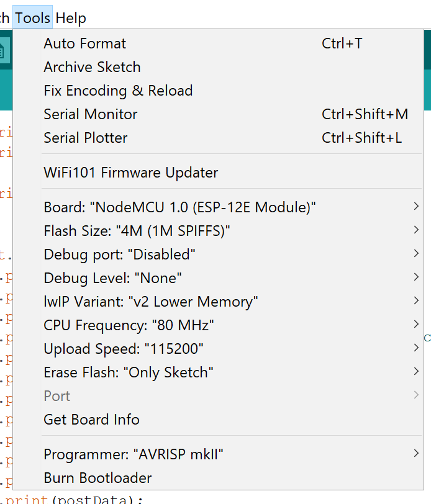Image resolution: width=431 pixels, height=504 pixels.
Task: Expand the Erase Flash submenu
Action: (x=416, y=372)
